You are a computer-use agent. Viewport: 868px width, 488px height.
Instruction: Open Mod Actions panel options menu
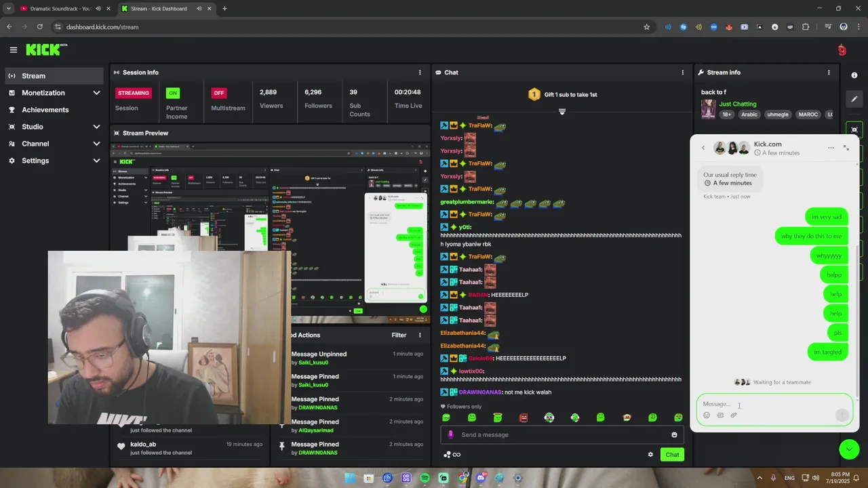420,335
